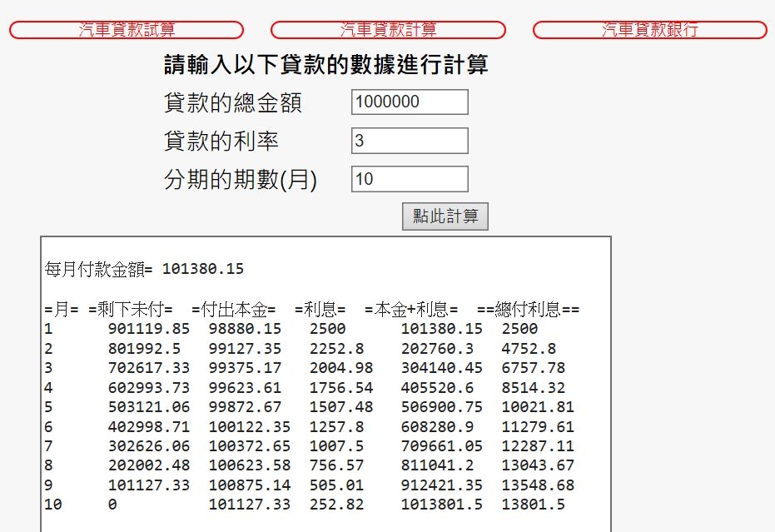Click the 100122.35 principal value
Viewport: 775px width, 532px height.
(249, 427)
